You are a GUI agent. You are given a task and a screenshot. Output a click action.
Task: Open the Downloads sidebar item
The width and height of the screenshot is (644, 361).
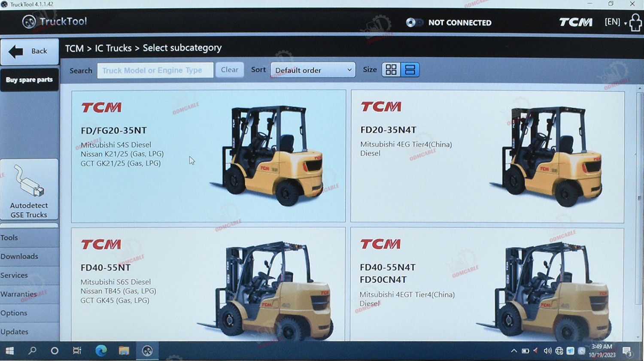click(29, 256)
